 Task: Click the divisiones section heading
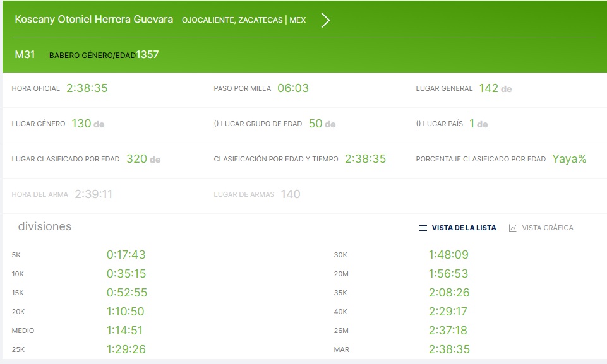45,226
